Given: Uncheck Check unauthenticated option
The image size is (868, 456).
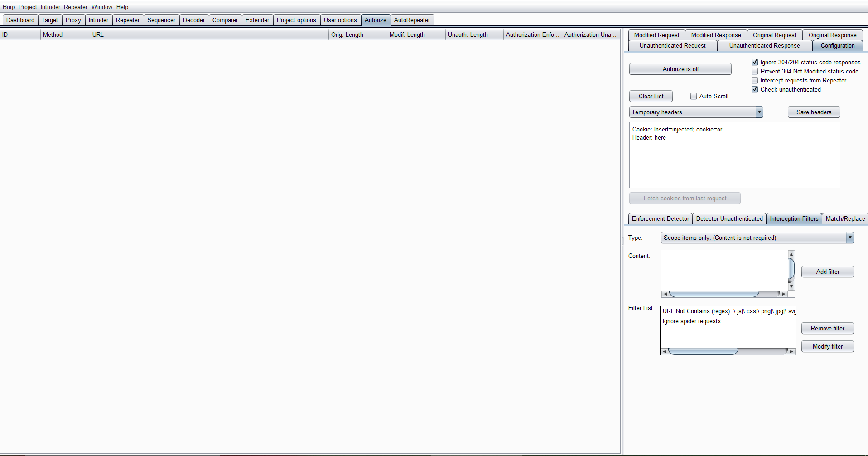Looking at the screenshot, I should (x=755, y=89).
